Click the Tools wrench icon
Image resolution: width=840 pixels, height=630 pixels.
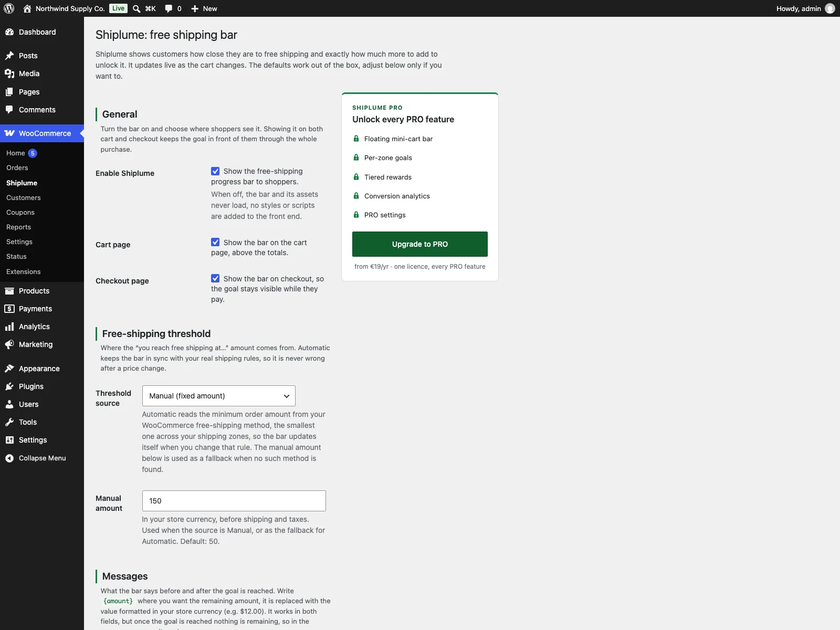point(9,422)
